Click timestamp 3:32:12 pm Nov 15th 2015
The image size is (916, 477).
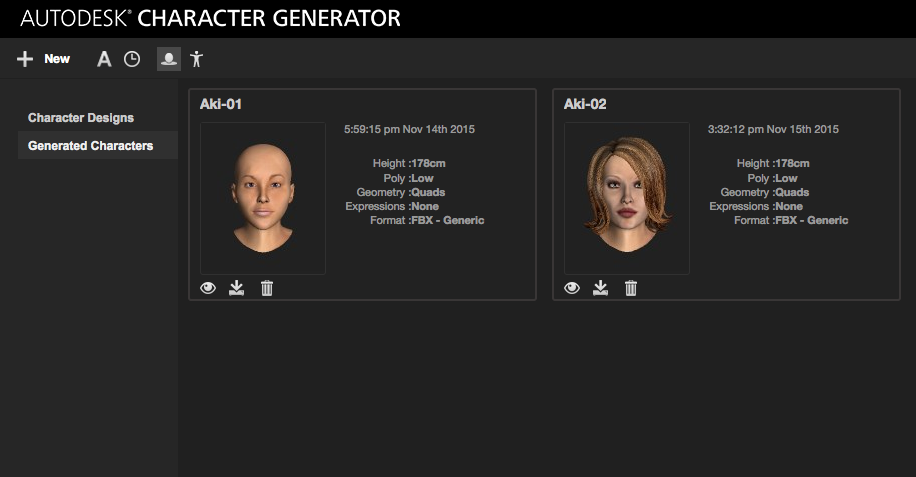(x=773, y=130)
